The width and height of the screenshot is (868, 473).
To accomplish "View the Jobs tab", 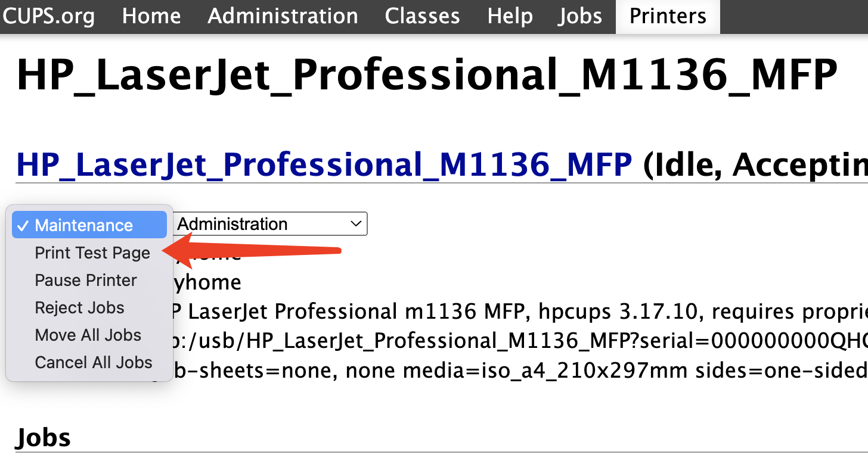I will tap(580, 16).
